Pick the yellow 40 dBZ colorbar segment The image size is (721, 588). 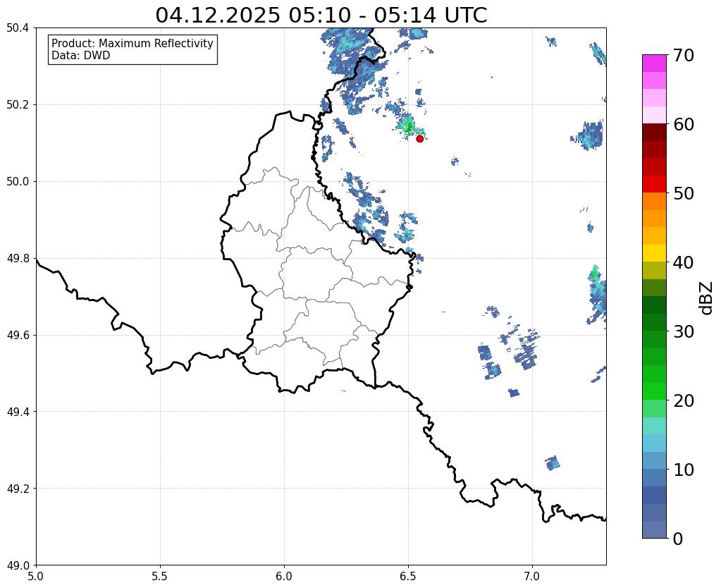(x=654, y=253)
